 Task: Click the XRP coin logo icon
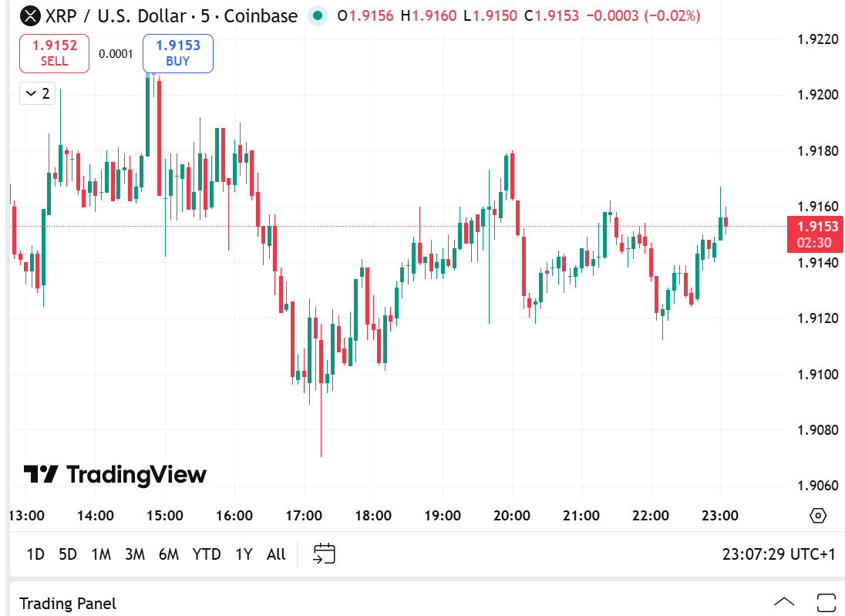click(x=30, y=15)
